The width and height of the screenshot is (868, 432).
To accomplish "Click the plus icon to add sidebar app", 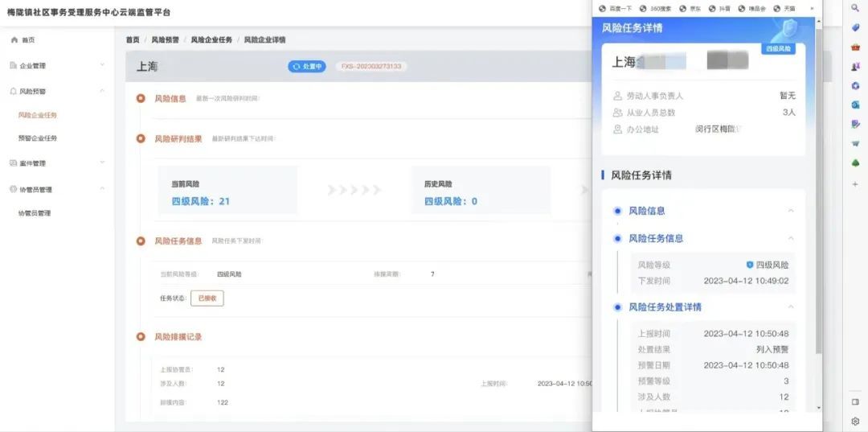I will coord(855,184).
